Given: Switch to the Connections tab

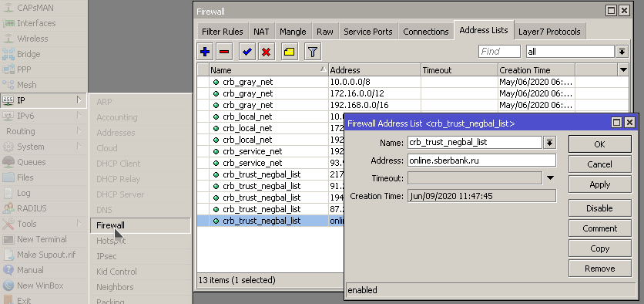Looking at the screenshot, I should point(426,32).
